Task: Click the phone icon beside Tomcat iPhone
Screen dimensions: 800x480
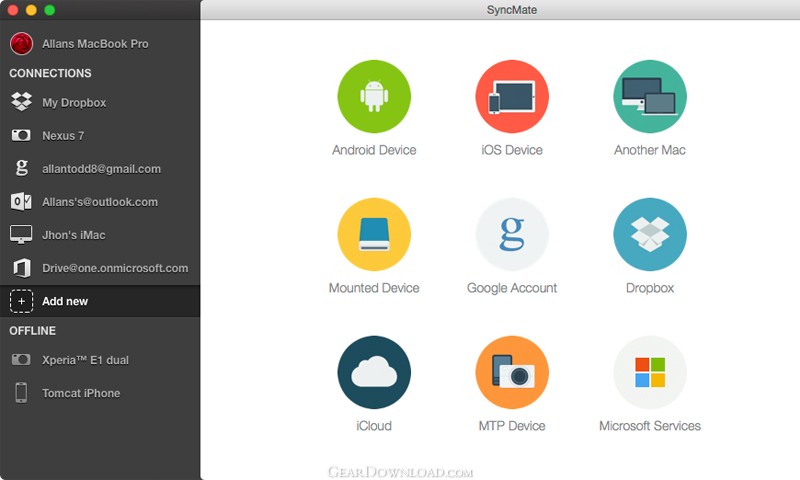Action: pyautogui.click(x=21, y=393)
